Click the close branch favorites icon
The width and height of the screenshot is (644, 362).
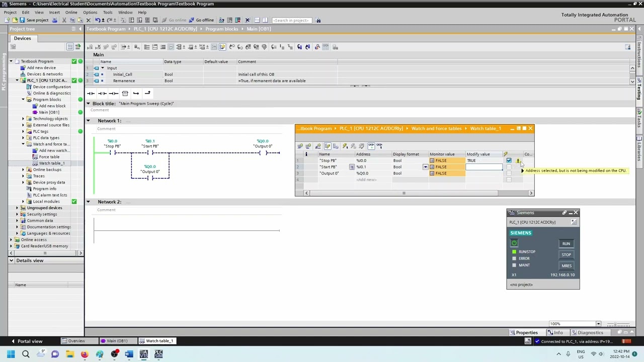click(x=147, y=93)
